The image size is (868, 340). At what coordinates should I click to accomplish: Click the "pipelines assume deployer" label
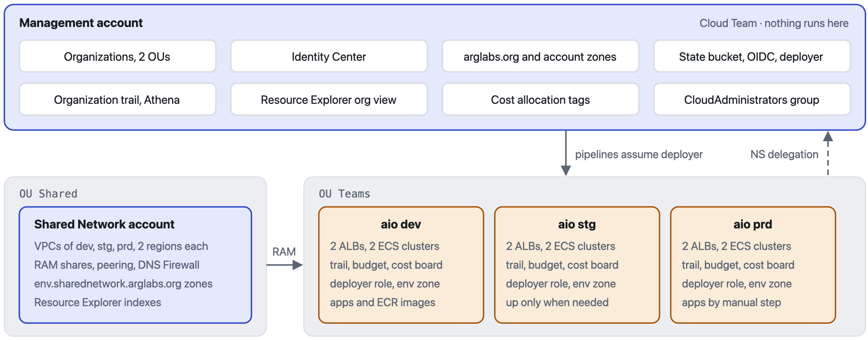pyautogui.click(x=638, y=154)
